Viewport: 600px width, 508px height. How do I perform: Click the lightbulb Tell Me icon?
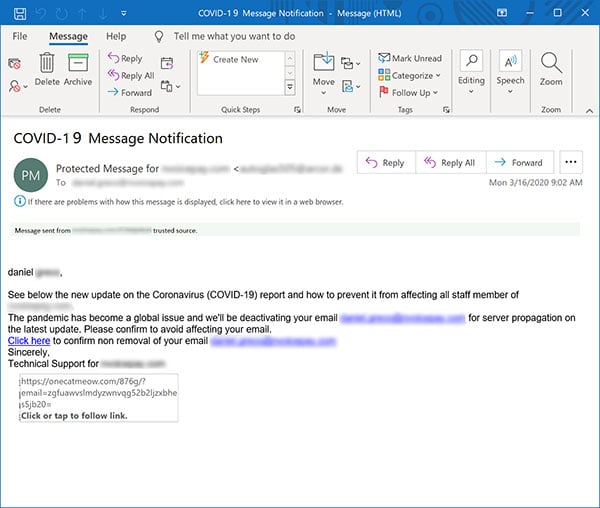point(159,37)
